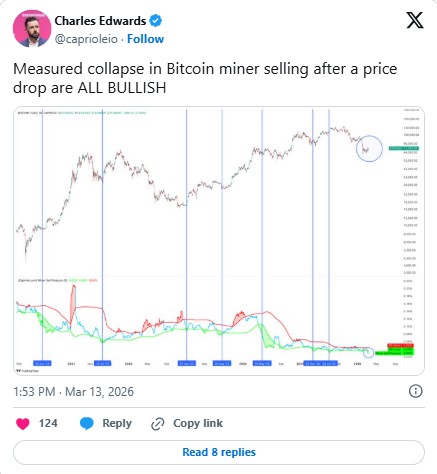Click the 124 likes count
Image resolution: width=437 pixels, height=474 pixels.
(48, 423)
